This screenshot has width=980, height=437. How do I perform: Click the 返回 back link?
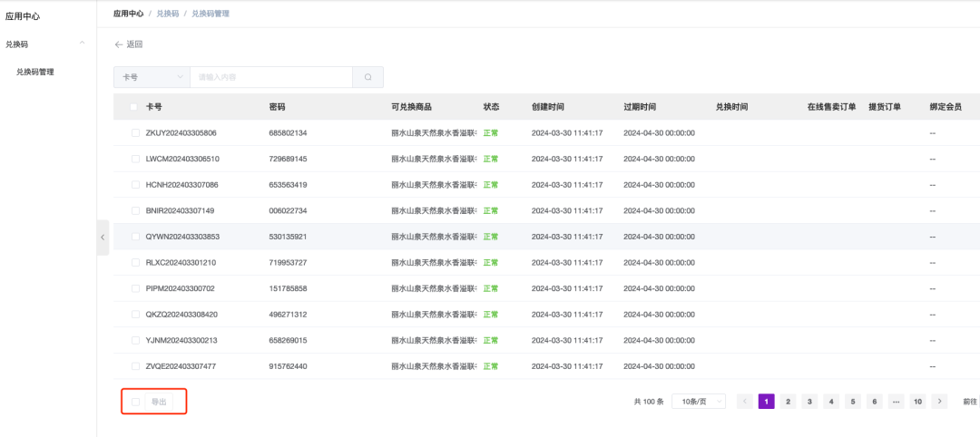click(134, 45)
